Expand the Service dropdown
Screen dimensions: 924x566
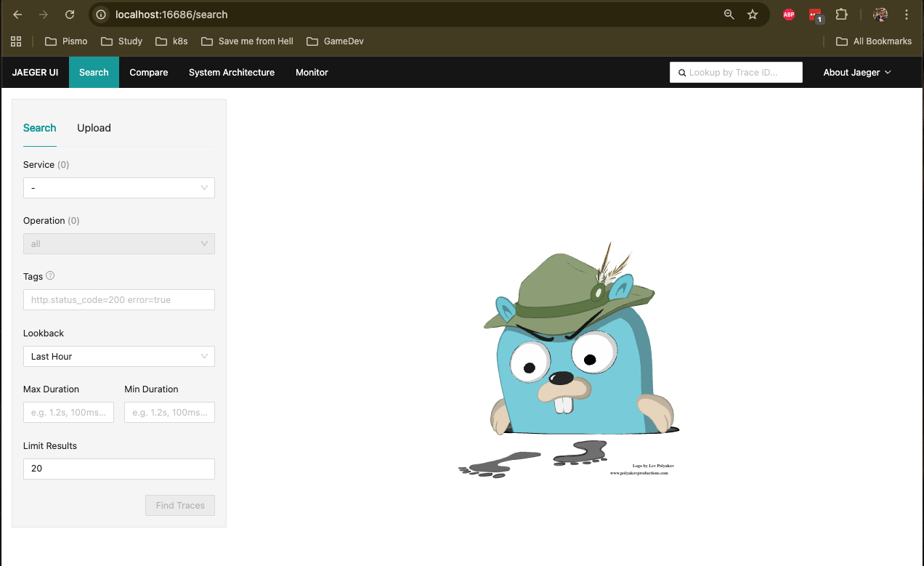pyautogui.click(x=118, y=188)
